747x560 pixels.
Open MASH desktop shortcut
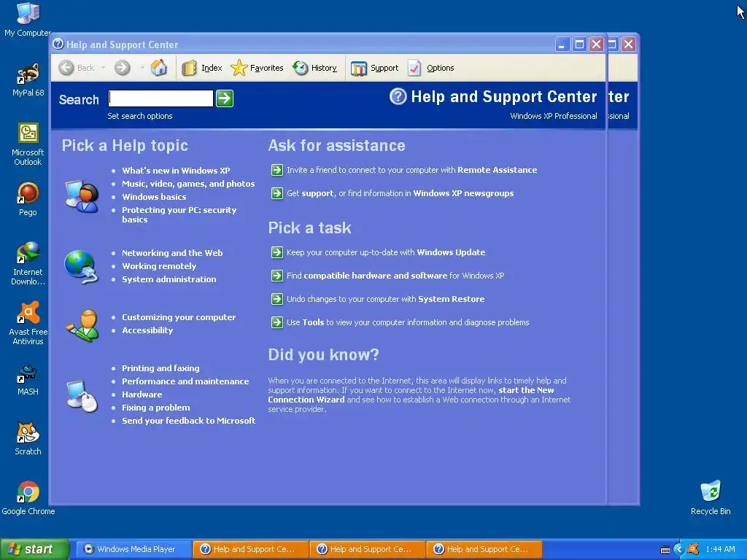pyautogui.click(x=28, y=379)
